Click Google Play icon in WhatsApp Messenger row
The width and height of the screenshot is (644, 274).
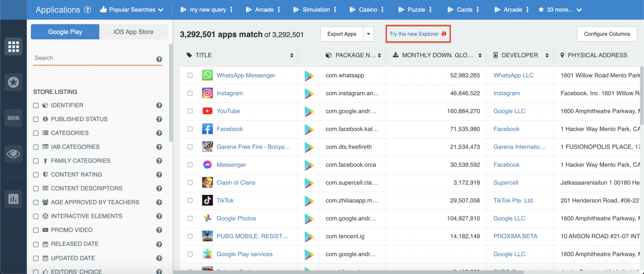[309, 76]
